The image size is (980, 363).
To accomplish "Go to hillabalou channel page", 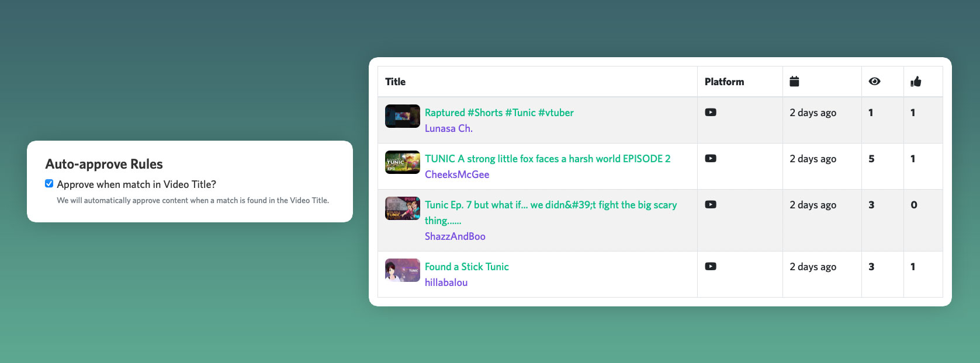I will pyautogui.click(x=446, y=282).
